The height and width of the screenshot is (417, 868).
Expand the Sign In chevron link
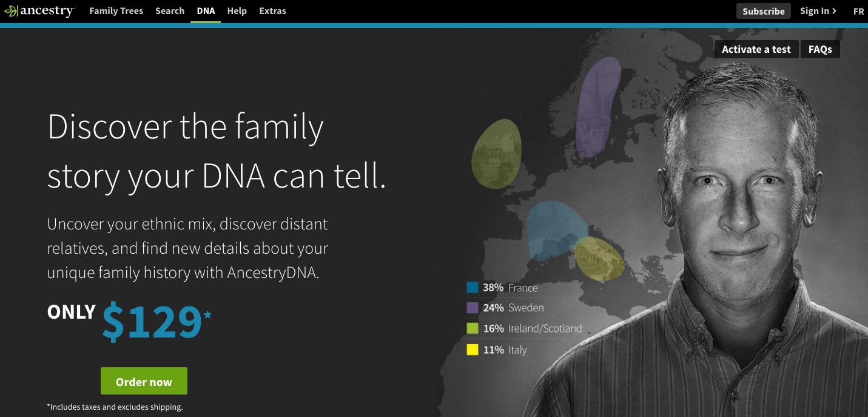pyautogui.click(x=818, y=11)
